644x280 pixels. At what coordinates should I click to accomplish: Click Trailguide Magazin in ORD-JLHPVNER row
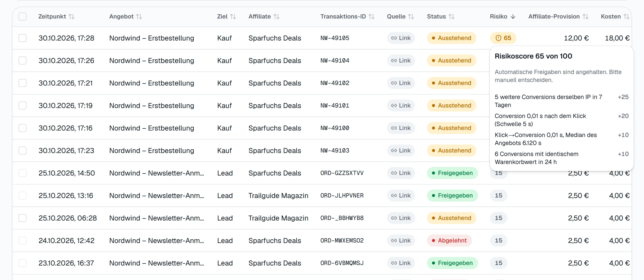[278, 195]
